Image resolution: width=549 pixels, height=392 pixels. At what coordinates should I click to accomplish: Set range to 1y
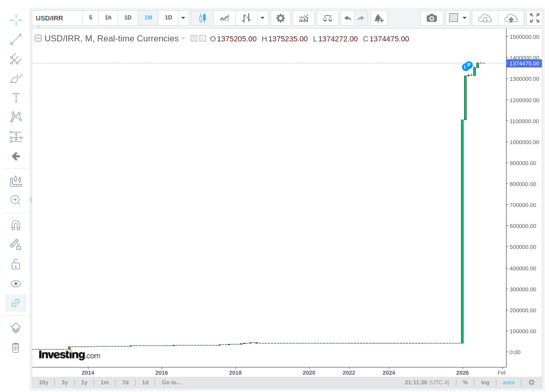(84, 382)
